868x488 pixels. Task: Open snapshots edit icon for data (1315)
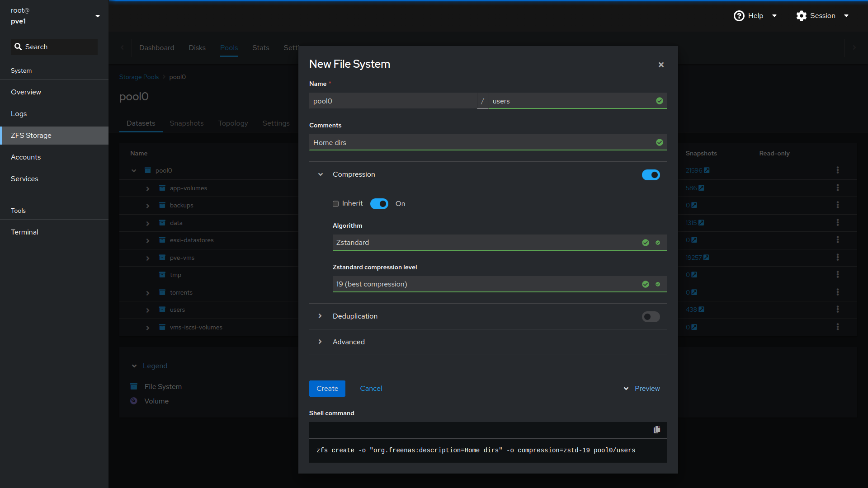click(701, 223)
